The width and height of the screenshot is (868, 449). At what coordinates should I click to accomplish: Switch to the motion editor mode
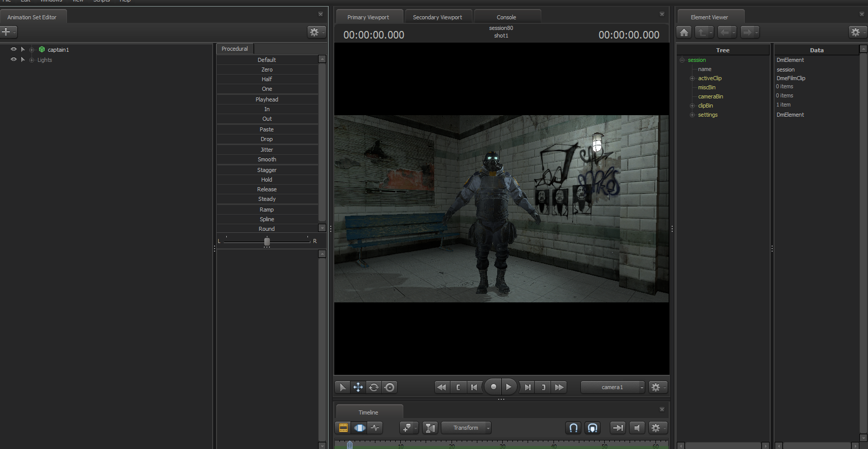[x=359, y=428]
